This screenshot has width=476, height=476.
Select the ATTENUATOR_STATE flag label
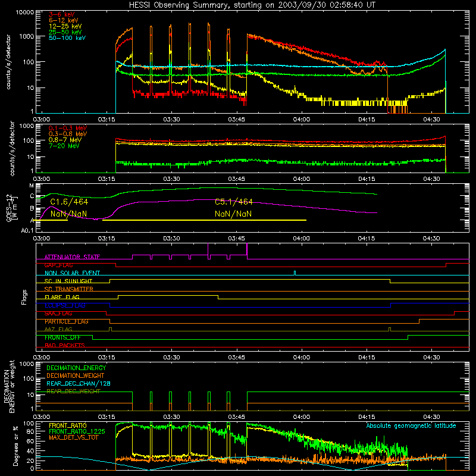point(72,257)
